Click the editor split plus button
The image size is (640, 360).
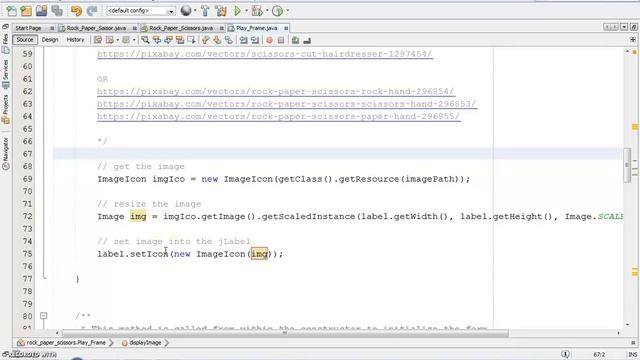(633, 40)
